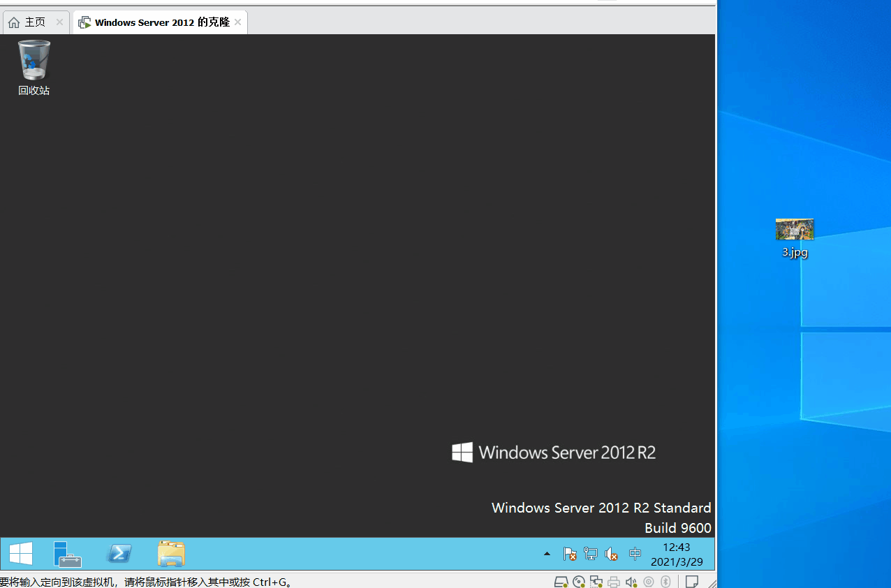Screen dimensions: 891x588
Task: Show hidden tray icons in the VM taskbar
Action: pos(547,554)
